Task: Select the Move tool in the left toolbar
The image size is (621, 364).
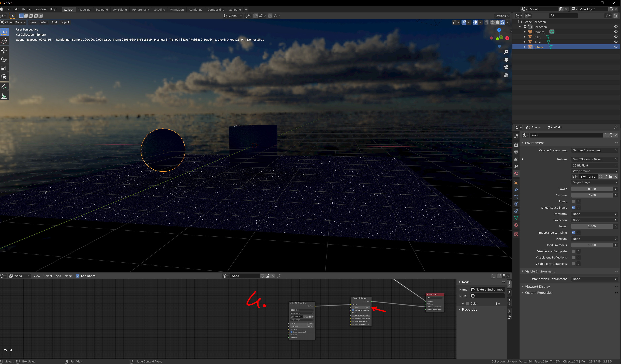Action: (x=4, y=51)
